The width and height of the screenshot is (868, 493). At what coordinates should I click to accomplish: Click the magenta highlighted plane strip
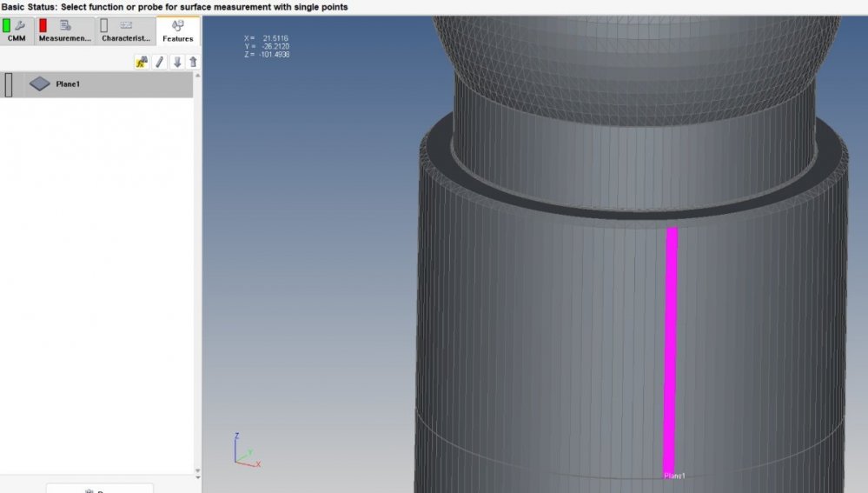tap(670, 348)
